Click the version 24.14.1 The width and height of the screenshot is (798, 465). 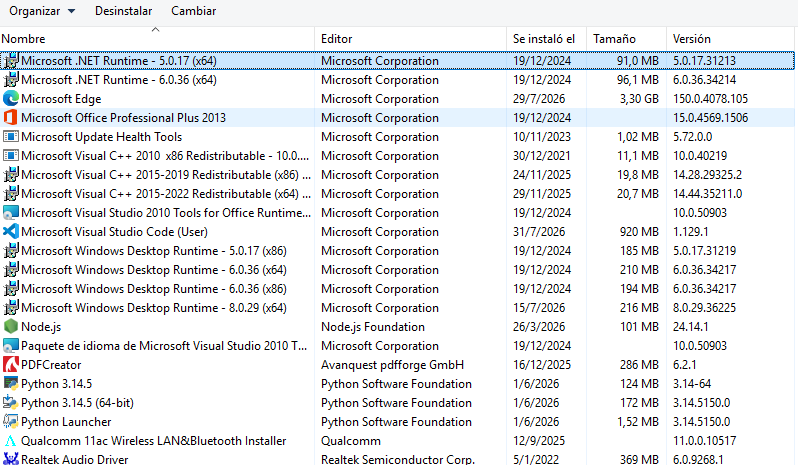pyautogui.click(x=691, y=327)
